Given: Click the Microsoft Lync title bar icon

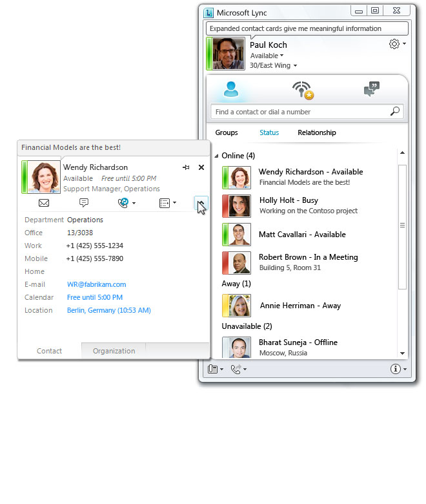Looking at the screenshot, I should coord(208,13).
